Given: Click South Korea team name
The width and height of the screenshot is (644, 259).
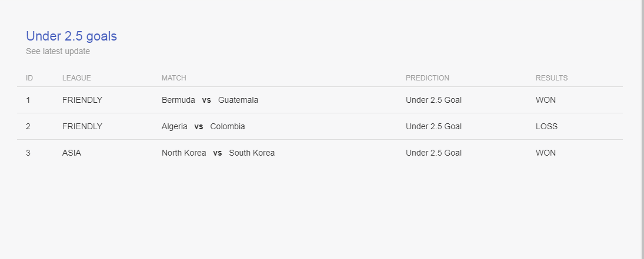Looking at the screenshot, I should click(252, 153).
